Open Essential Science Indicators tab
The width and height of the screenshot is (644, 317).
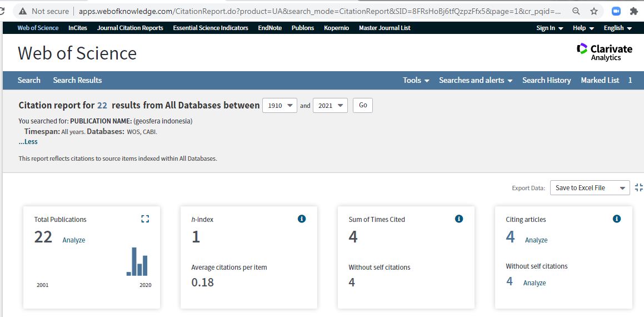pos(211,28)
